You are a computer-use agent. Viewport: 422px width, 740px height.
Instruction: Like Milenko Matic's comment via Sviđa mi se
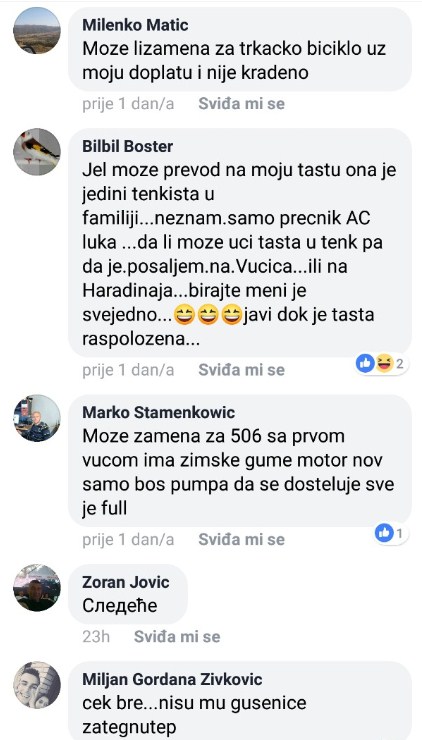(241, 104)
